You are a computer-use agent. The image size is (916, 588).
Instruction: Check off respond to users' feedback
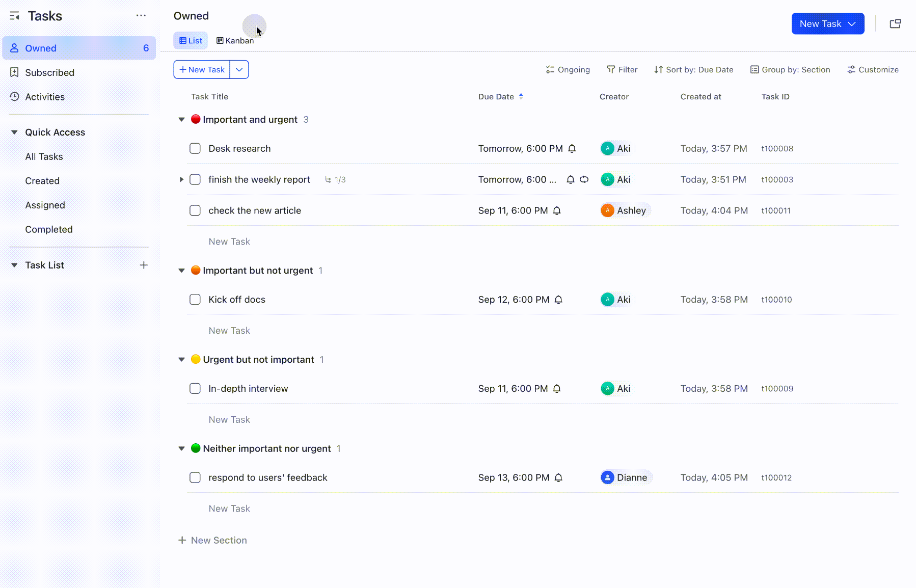tap(195, 477)
